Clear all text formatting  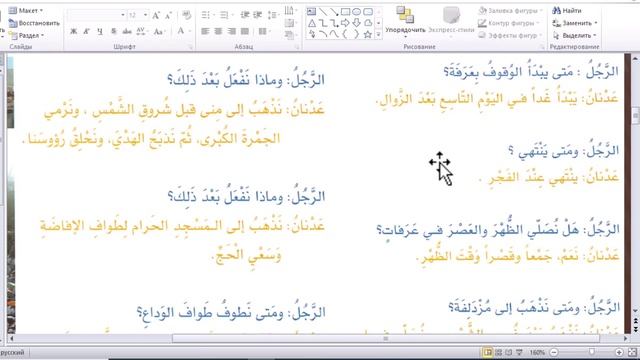(187, 16)
